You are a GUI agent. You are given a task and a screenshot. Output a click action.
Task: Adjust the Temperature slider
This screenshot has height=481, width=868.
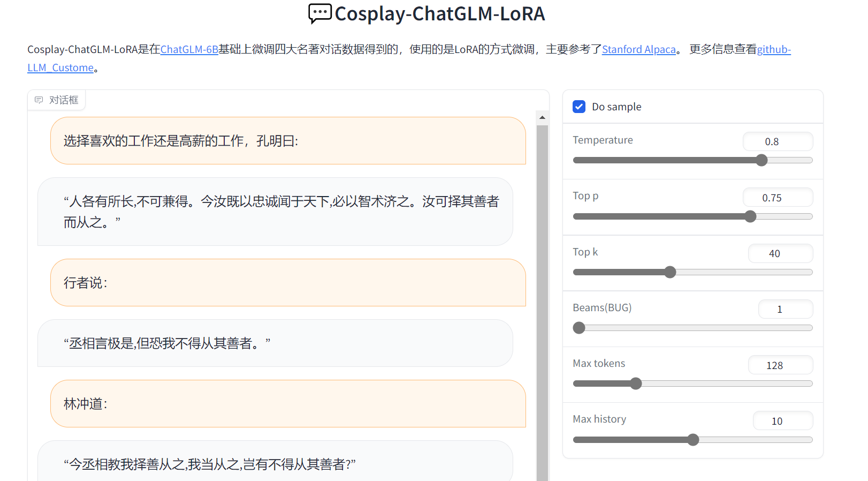click(692, 160)
